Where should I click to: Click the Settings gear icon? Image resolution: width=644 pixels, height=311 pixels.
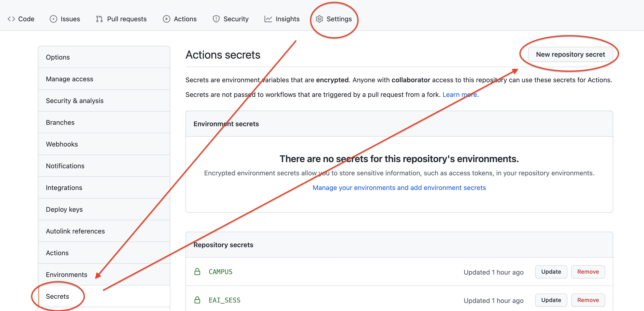click(319, 19)
